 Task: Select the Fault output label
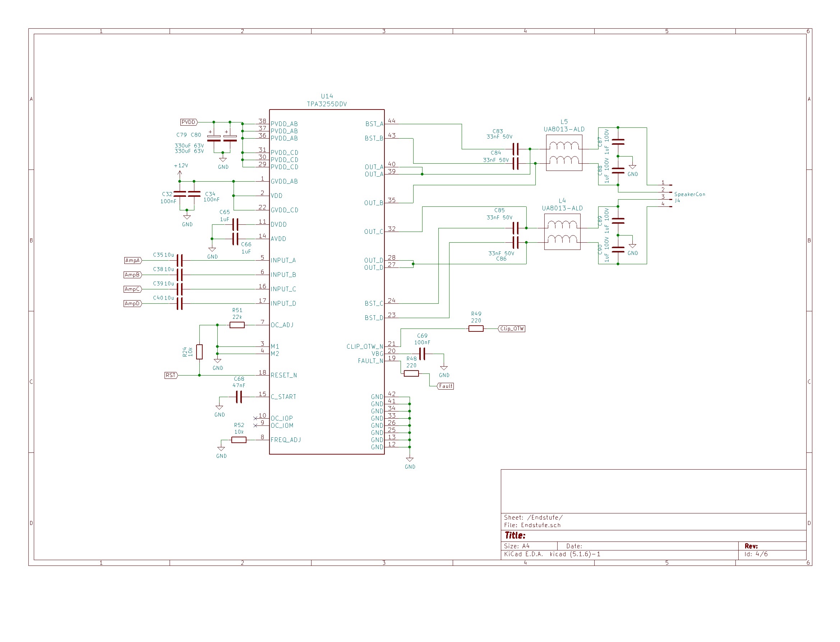click(x=445, y=386)
